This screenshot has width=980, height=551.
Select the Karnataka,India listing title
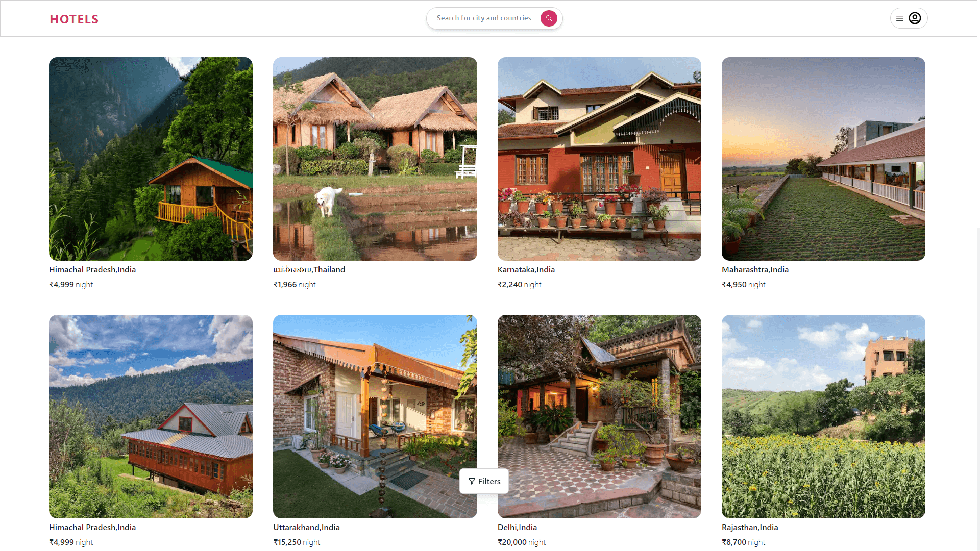click(x=526, y=270)
